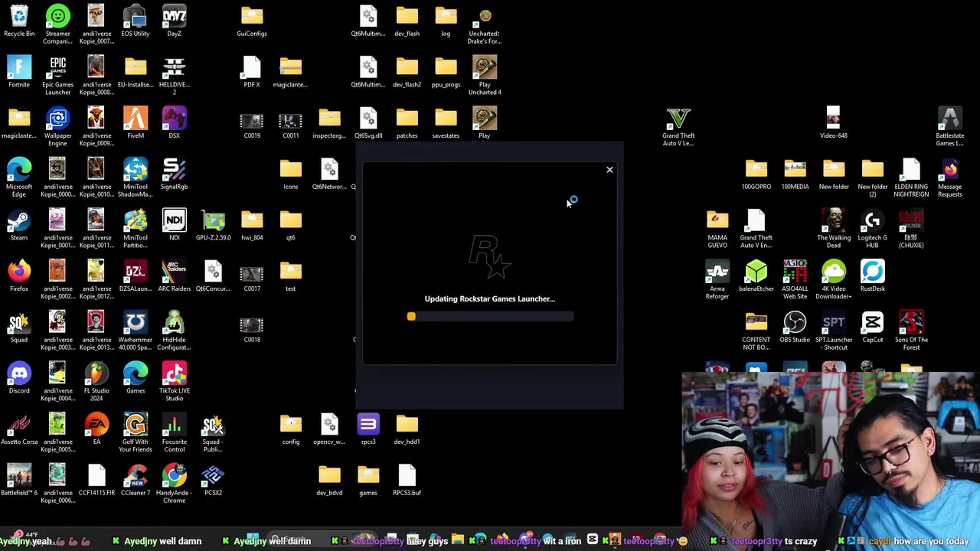Open the Firefox desktop icon
Image resolution: width=980 pixels, height=551 pixels.
[19, 276]
